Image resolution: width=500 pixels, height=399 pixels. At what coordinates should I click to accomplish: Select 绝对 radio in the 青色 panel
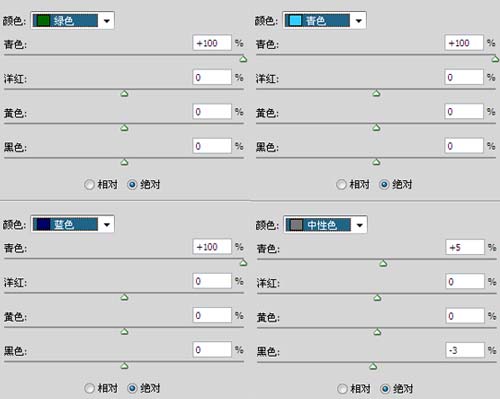(384, 184)
